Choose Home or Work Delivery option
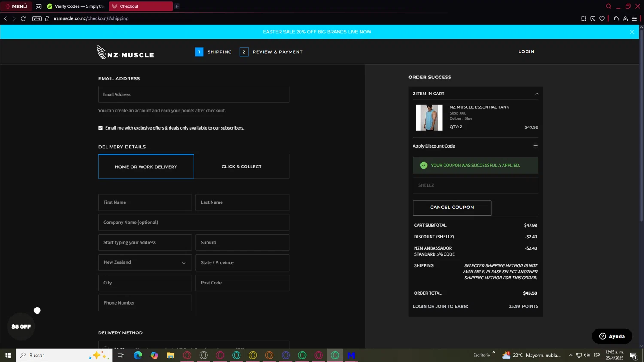This screenshot has width=644, height=362. (146, 166)
